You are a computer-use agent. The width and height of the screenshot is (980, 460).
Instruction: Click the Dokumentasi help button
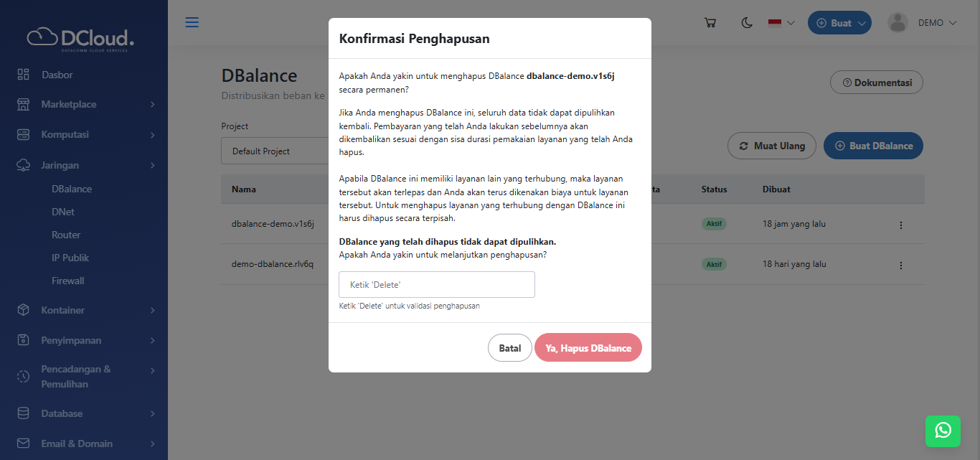coord(876,83)
